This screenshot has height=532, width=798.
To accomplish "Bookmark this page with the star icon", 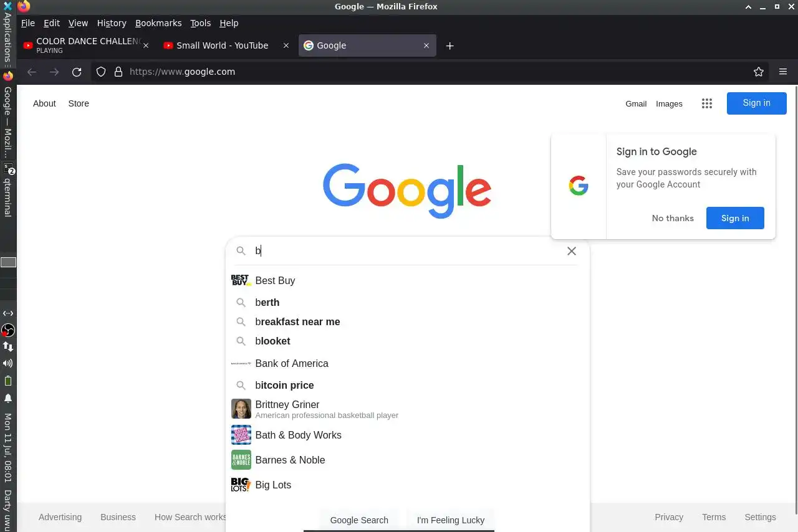I will pyautogui.click(x=759, y=72).
